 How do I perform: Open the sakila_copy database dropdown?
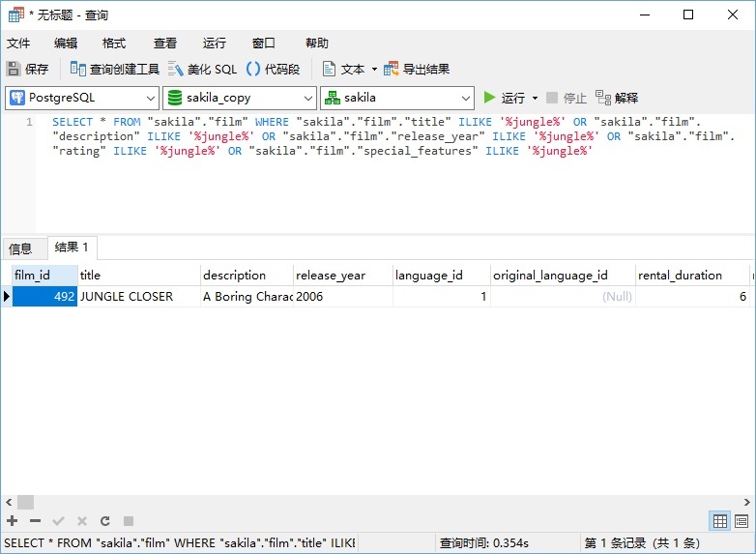pos(240,98)
